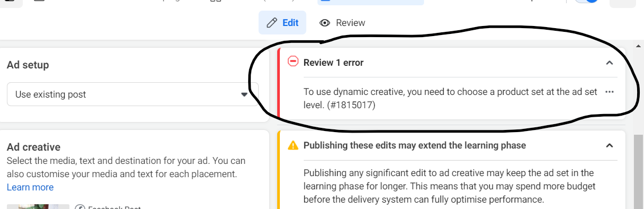
Task: Click Publishing these edits may extend heading
Action: coord(414,145)
